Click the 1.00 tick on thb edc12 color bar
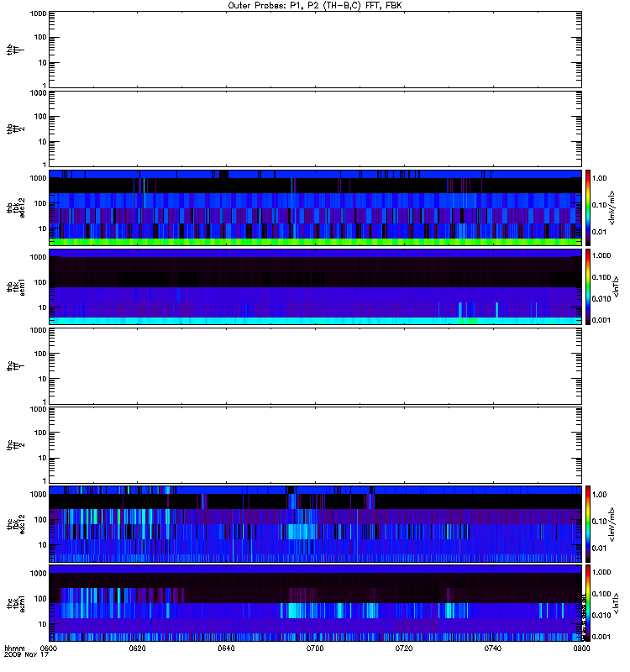The image size is (630, 672). click(x=599, y=178)
